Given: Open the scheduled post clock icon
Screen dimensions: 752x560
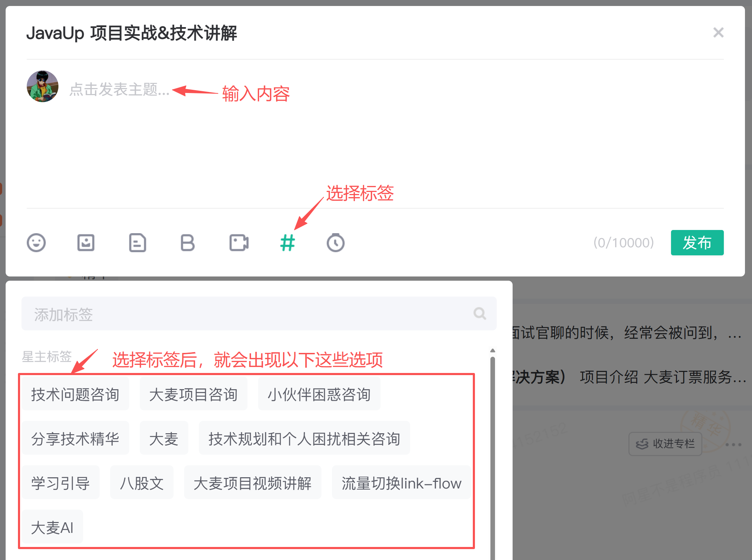Looking at the screenshot, I should point(336,243).
